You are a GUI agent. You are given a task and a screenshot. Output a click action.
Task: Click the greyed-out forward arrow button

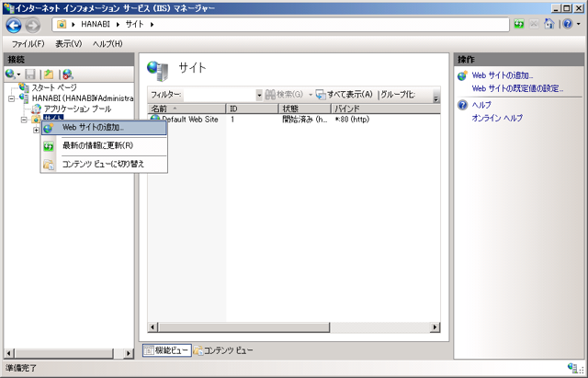coord(33,25)
